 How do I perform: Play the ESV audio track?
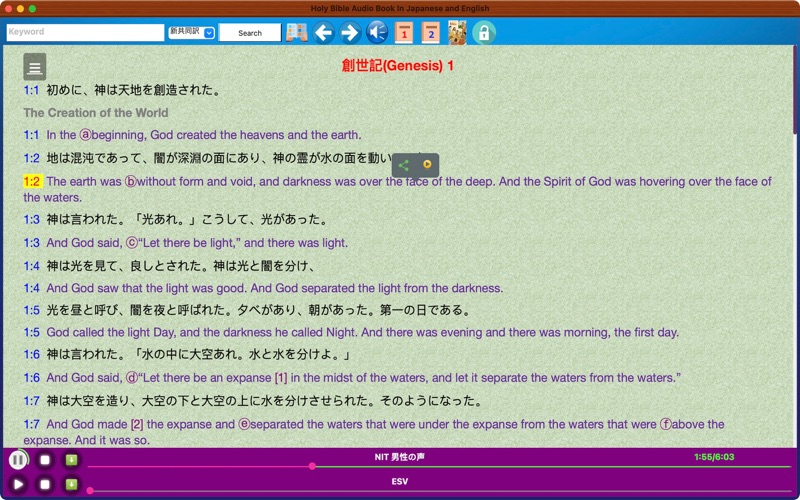coord(18,484)
